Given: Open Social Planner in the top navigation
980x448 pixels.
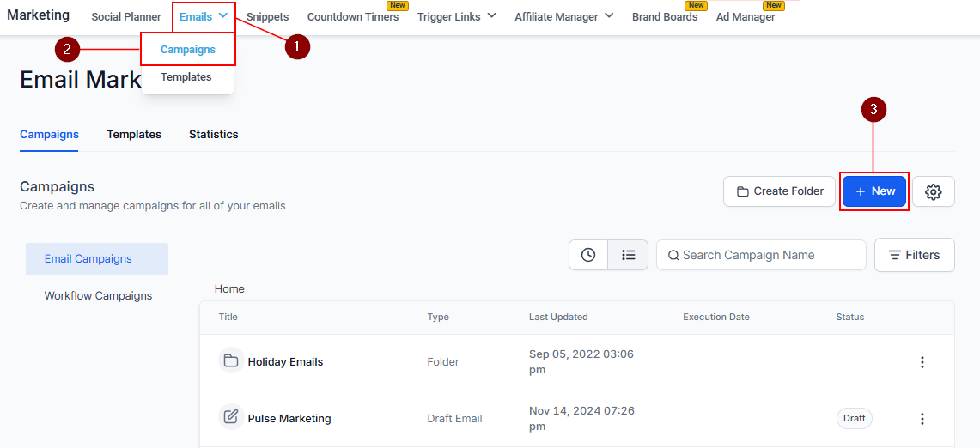Looking at the screenshot, I should pyautogui.click(x=126, y=17).
